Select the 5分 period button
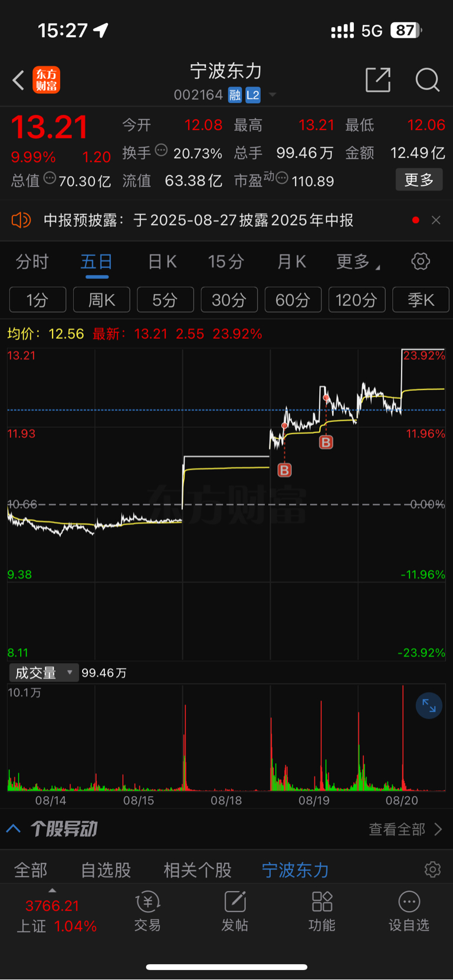This screenshot has height=980, width=453. tap(165, 300)
